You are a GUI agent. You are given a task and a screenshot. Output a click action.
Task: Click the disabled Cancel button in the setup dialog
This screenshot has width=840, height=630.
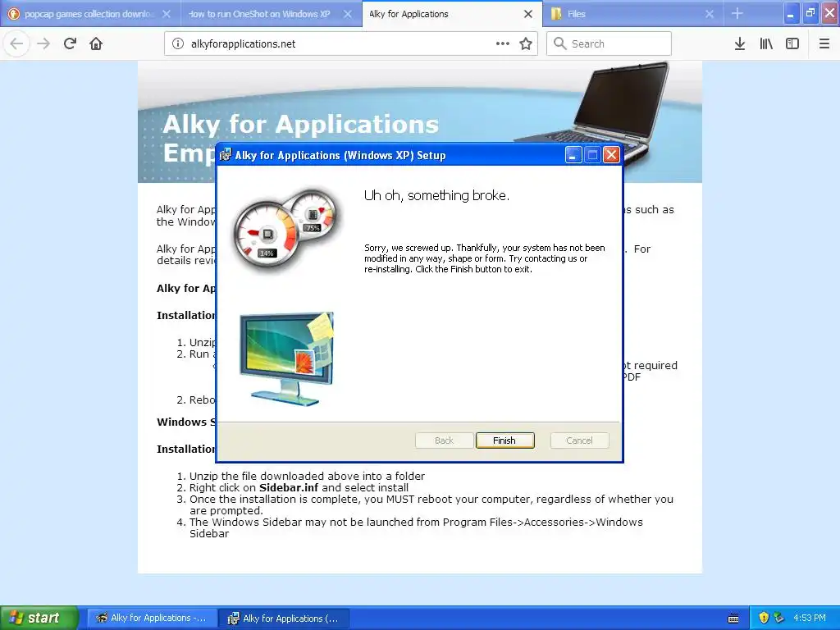[x=579, y=441]
